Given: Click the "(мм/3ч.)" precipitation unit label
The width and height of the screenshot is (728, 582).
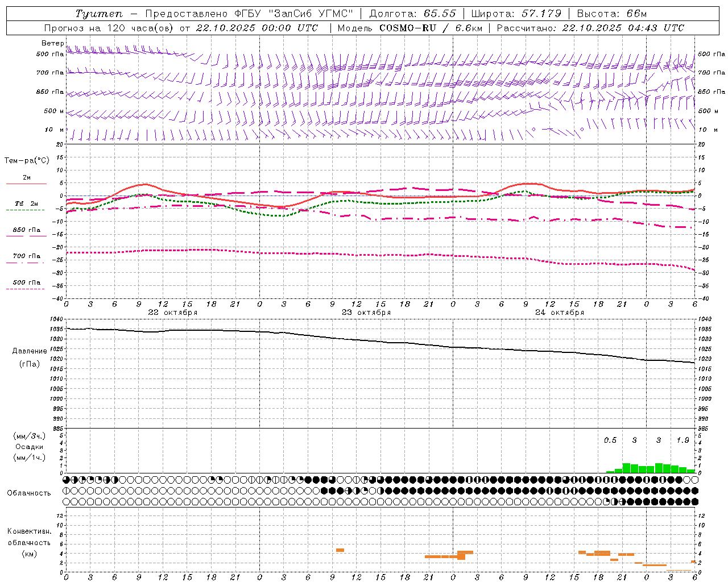Looking at the screenshot, I should tap(30, 436).
